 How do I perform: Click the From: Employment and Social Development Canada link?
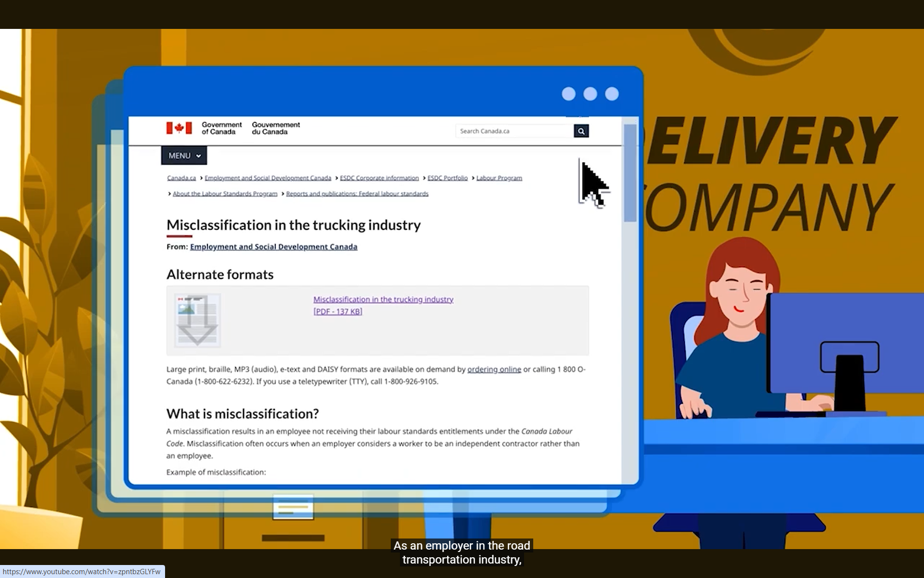[x=273, y=247]
